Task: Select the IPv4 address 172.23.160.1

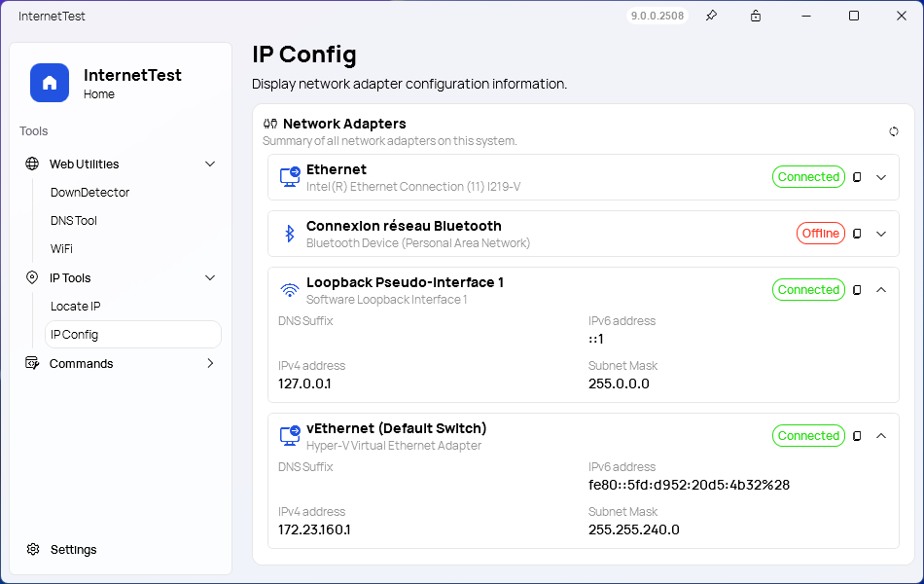Action: click(314, 529)
